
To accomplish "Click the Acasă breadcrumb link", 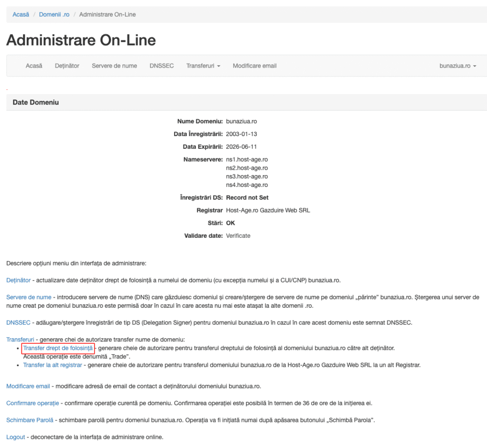I will point(21,15).
